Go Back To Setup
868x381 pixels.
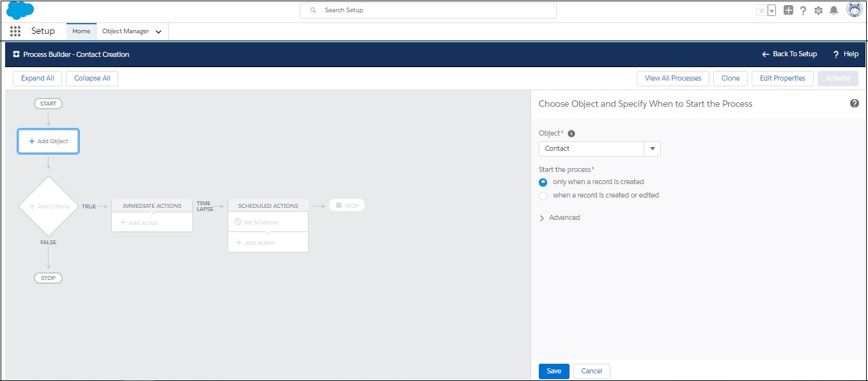[x=789, y=54]
